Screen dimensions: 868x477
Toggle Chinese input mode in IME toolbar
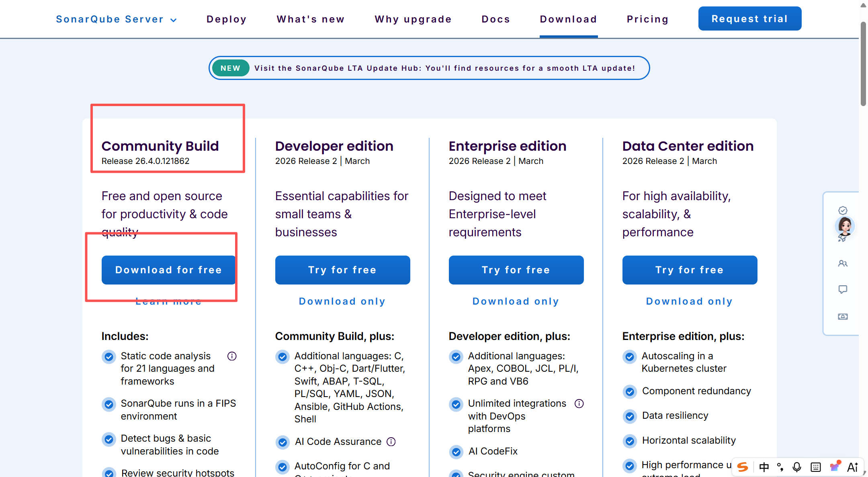(x=764, y=467)
